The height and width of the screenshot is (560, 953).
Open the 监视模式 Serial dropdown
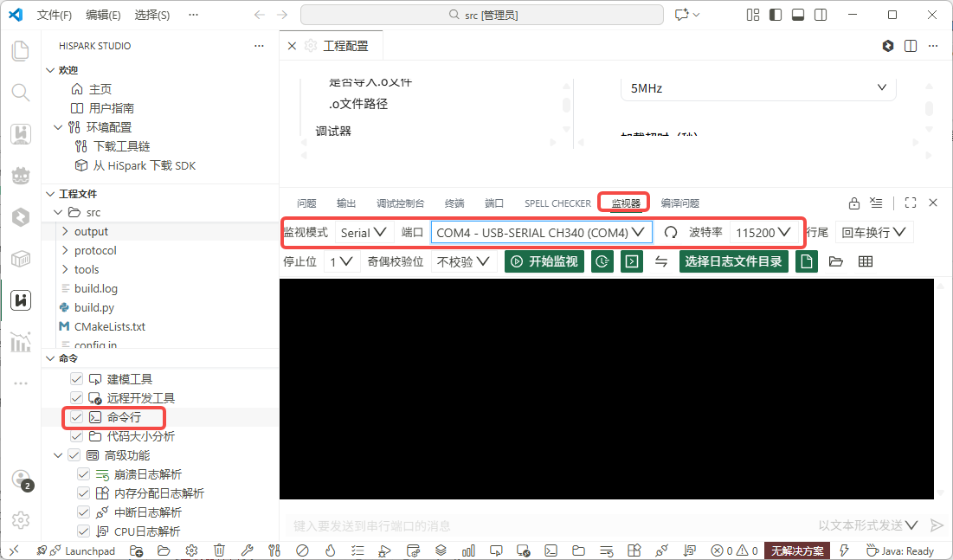click(x=364, y=232)
